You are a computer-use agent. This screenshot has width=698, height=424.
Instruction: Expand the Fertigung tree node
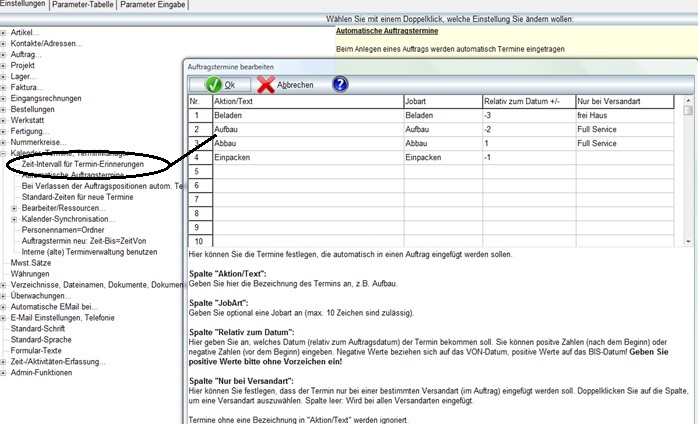point(3,131)
